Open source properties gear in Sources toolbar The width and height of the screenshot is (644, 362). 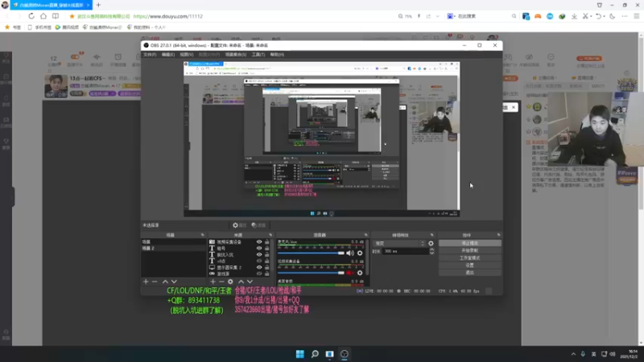(230, 282)
